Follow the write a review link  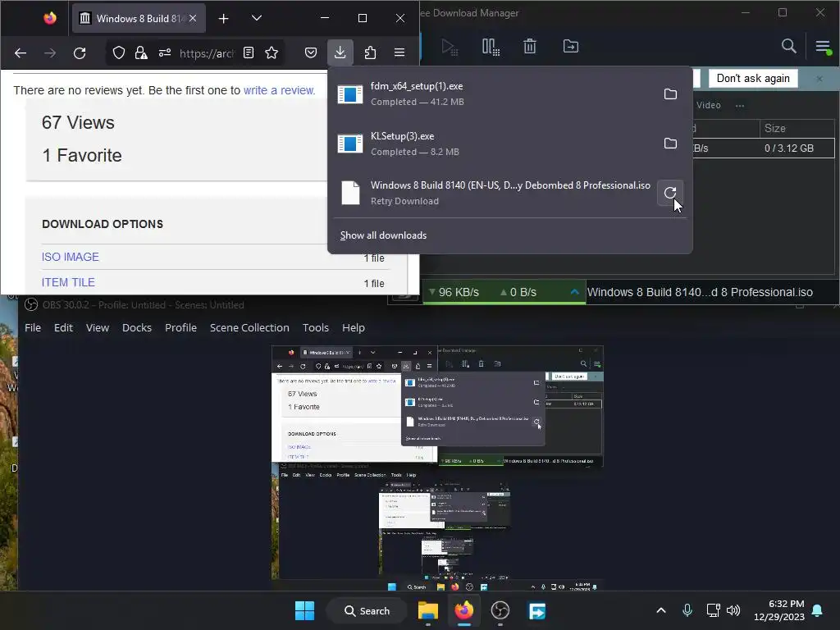point(279,90)
